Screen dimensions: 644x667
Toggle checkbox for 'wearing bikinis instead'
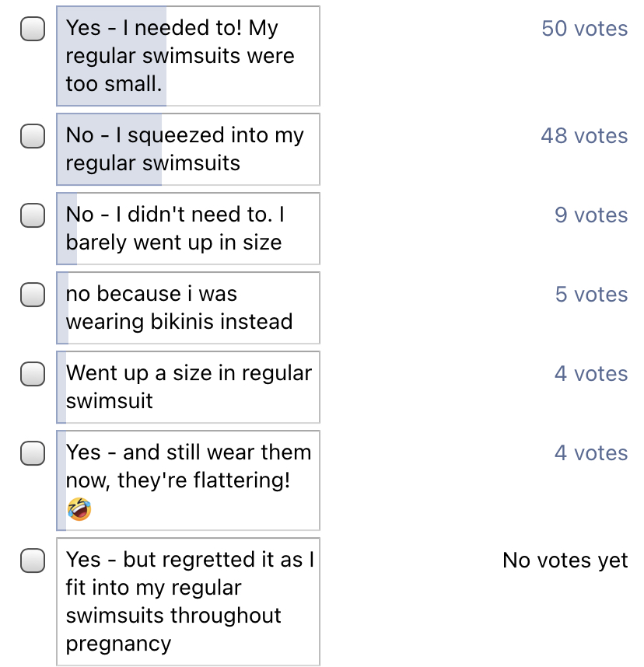33,295
